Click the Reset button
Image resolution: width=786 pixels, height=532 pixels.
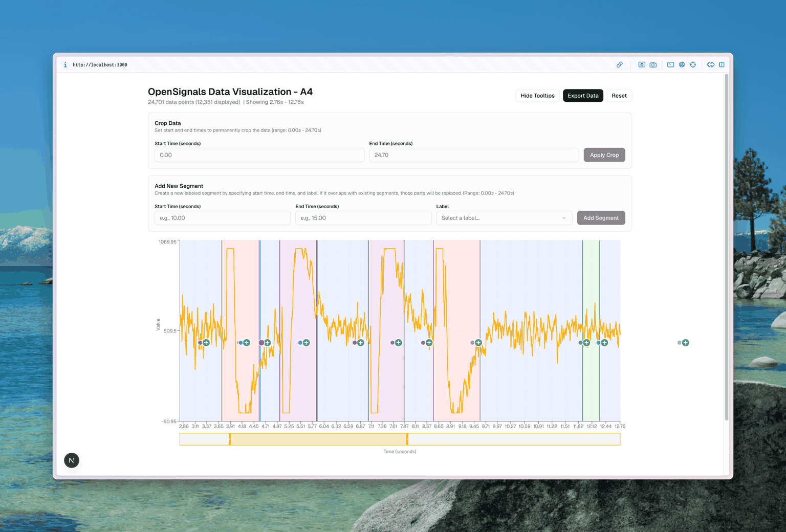pos(619,96)
